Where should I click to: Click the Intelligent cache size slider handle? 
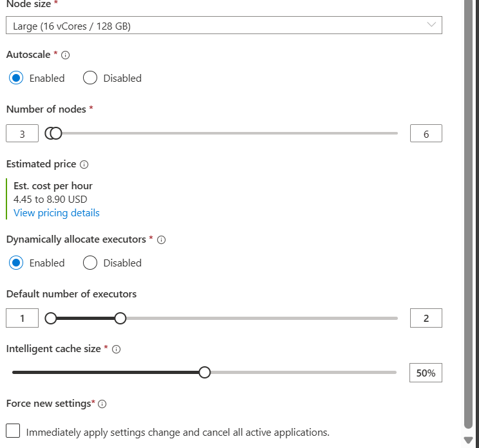[204, 372]
